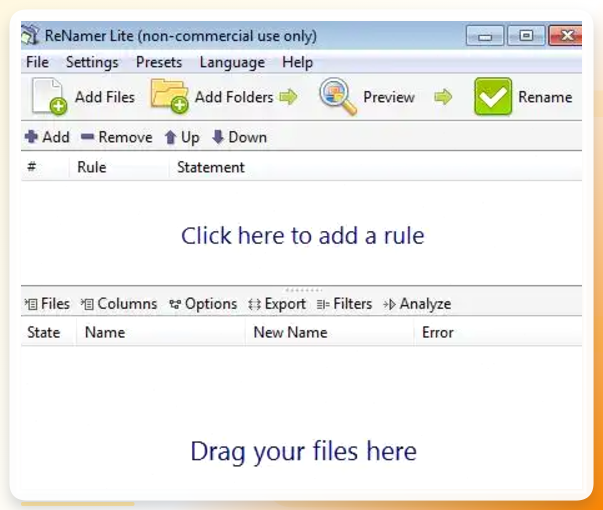
Task: Open the Export dropdown menu
Action: 277,304
